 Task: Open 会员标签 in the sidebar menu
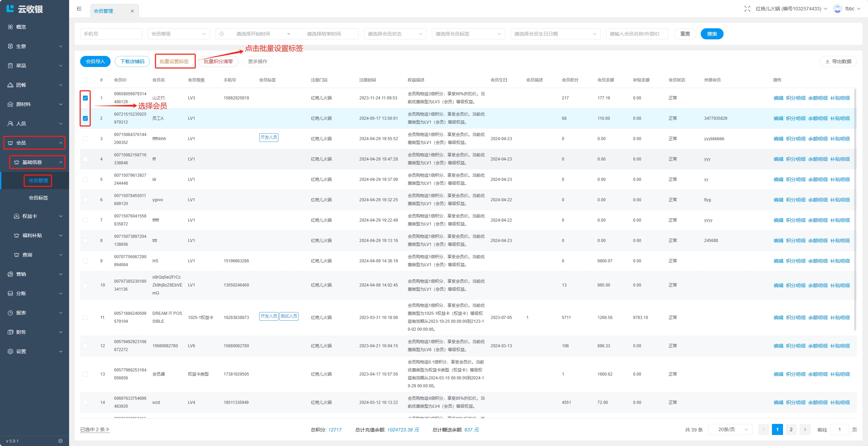pyautogui.click(x=38, y=198)
